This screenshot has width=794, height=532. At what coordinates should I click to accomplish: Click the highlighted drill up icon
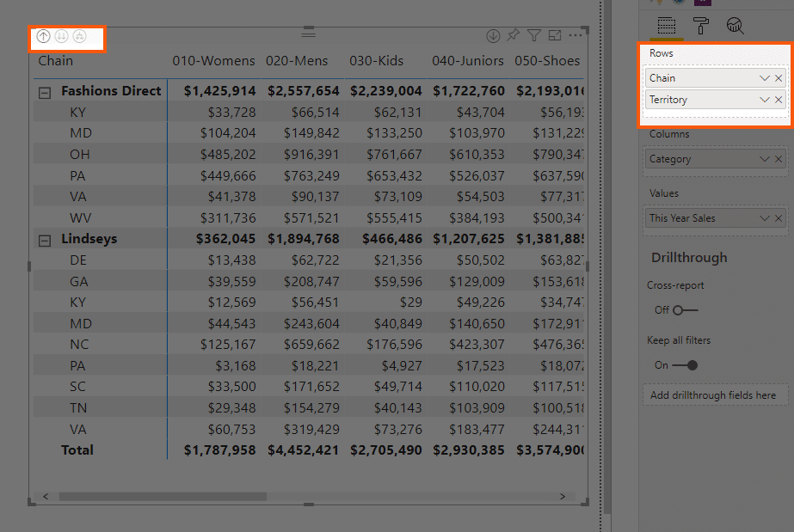(x=43, y=36)
